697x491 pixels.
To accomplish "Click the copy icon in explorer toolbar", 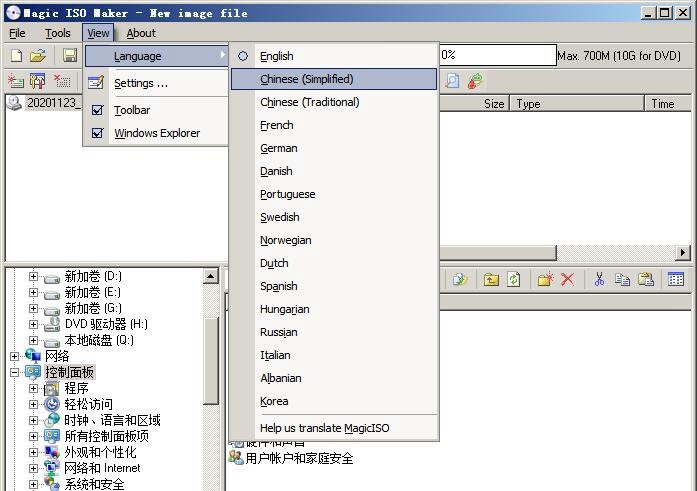I will click(622, 279).
